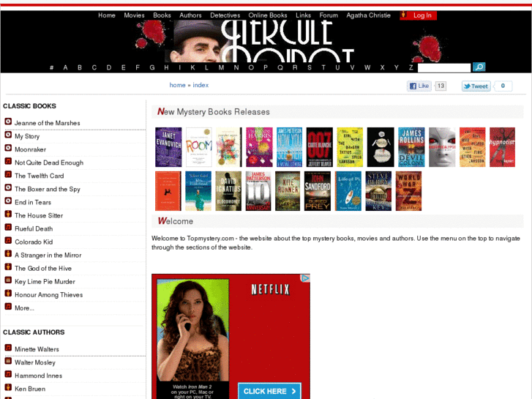532x399 pixels.
Task: Open the Kite Runner book cover
Action: click(x=288, y=191)
